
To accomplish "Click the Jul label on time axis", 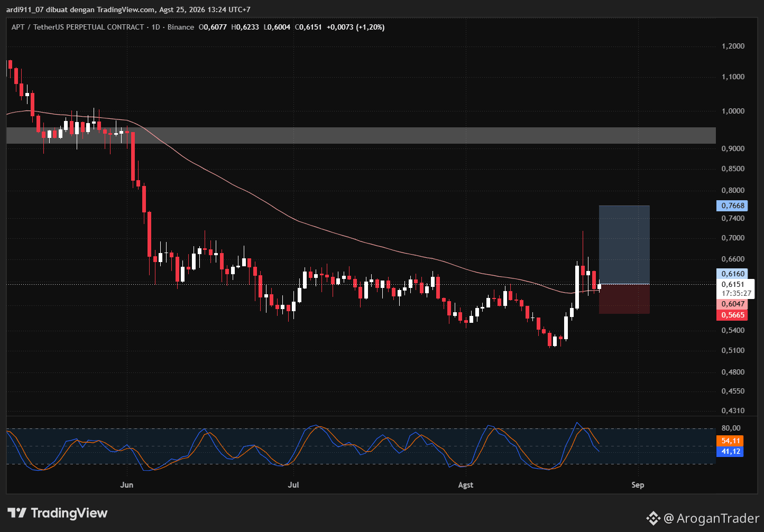I will click(x=293, y=484).
